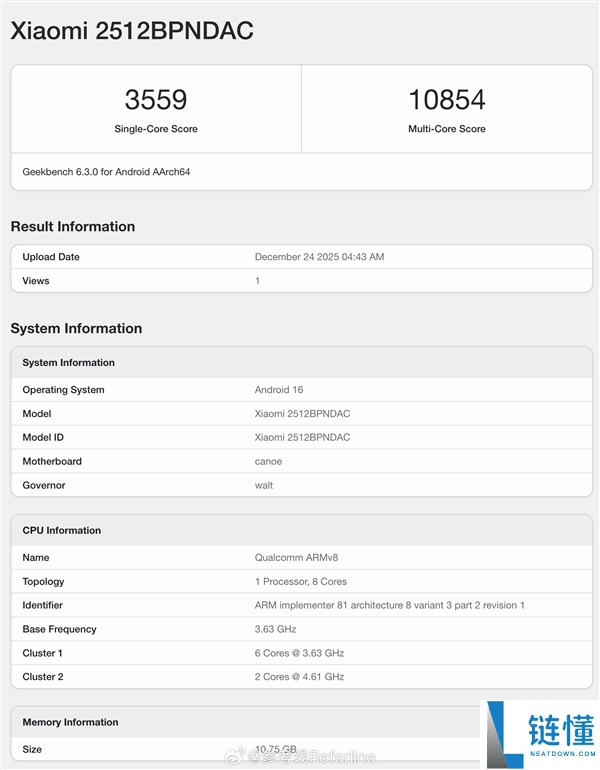The height and width of the screenshot is (770, 600).
Task: Click the System Information table header
Action: tap(68, 362)
